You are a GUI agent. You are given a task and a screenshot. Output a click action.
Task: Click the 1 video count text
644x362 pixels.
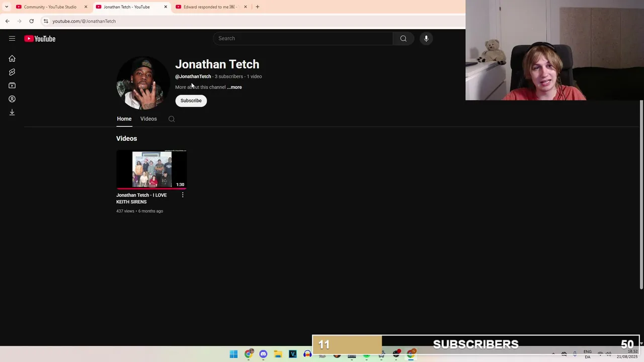click(x=255, y=77)
